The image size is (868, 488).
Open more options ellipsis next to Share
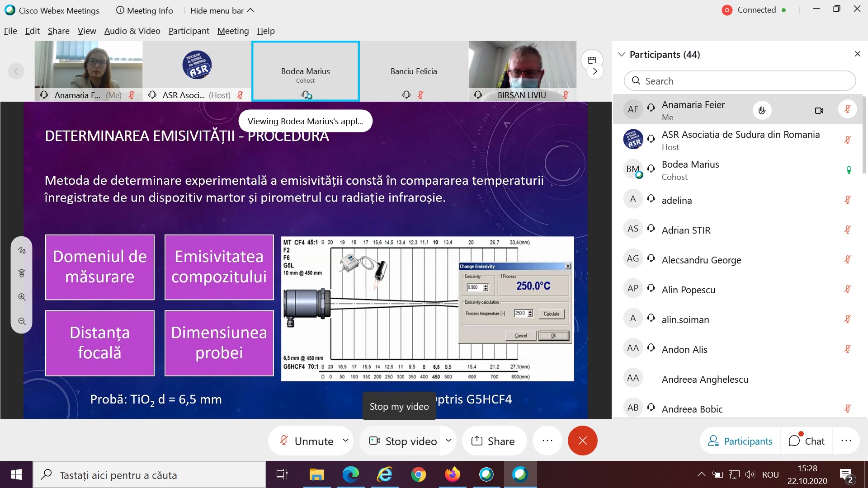(x=547, y=441)
